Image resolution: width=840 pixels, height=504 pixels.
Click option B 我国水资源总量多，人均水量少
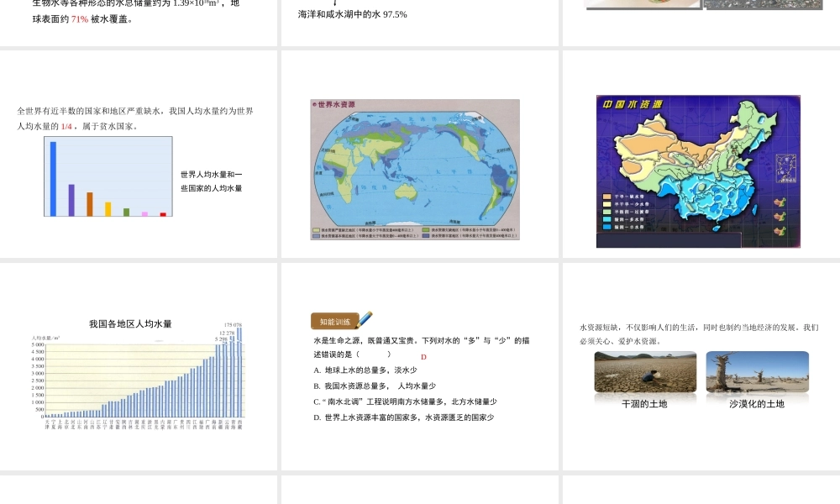[x=375, y=386]
